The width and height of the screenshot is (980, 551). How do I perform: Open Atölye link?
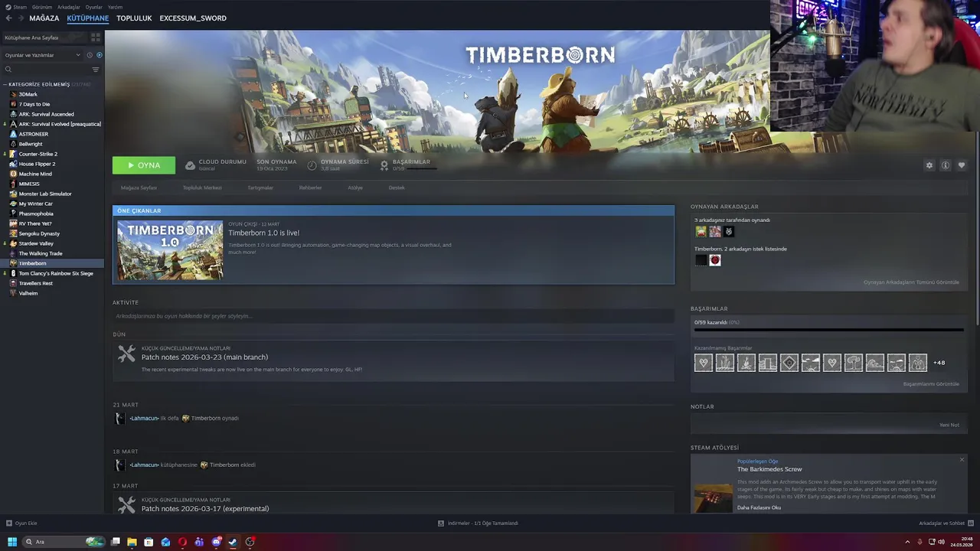click(355, 187)
